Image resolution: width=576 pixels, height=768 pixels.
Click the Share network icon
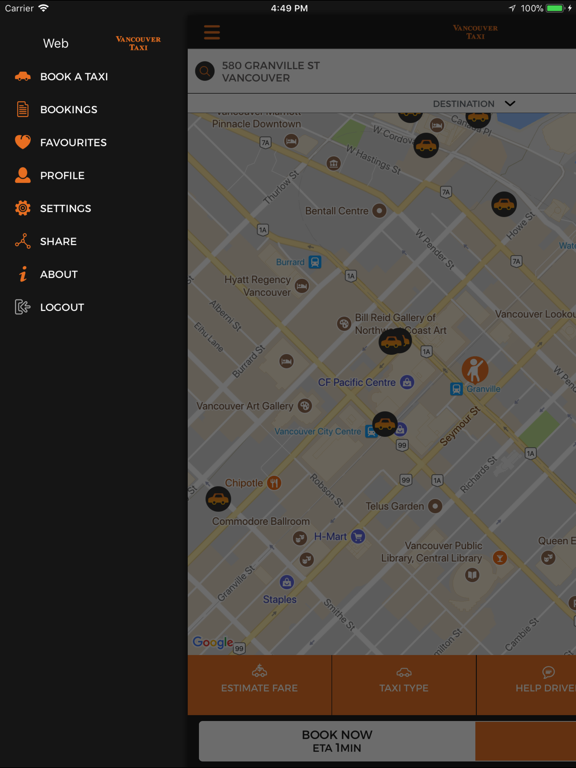click(23, 241)
